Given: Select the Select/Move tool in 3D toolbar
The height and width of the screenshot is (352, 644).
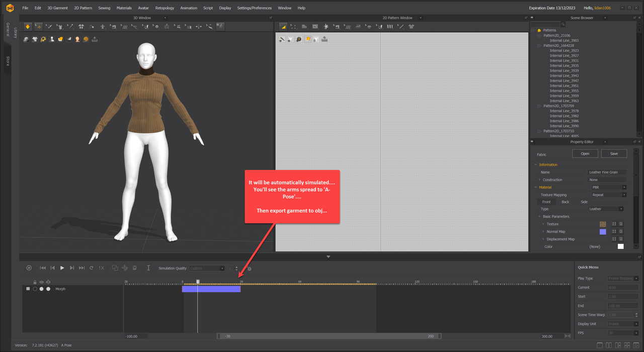Looking at the screenshot, I should (x=38, y=27).
